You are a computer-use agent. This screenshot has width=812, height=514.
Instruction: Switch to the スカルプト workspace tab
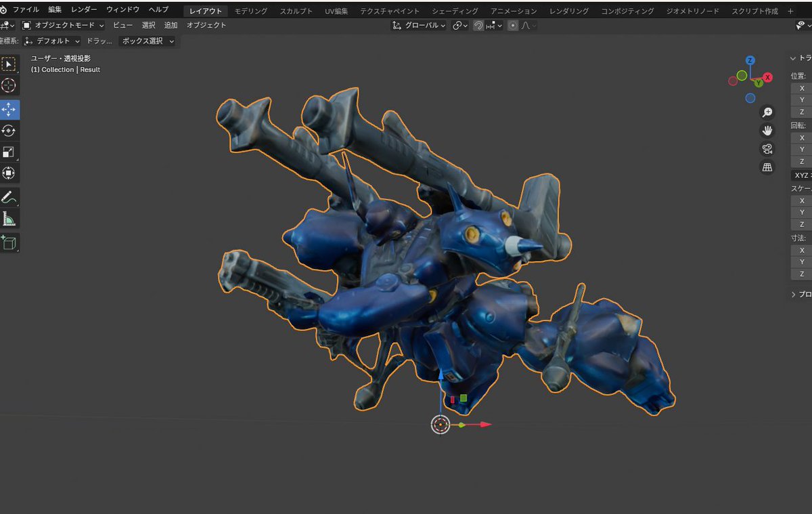296,12
